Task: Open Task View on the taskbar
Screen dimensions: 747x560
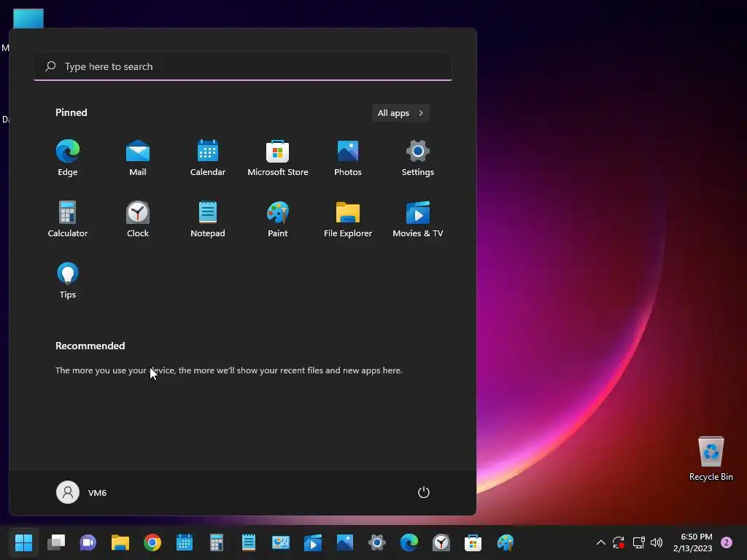Action: (56, 542)
